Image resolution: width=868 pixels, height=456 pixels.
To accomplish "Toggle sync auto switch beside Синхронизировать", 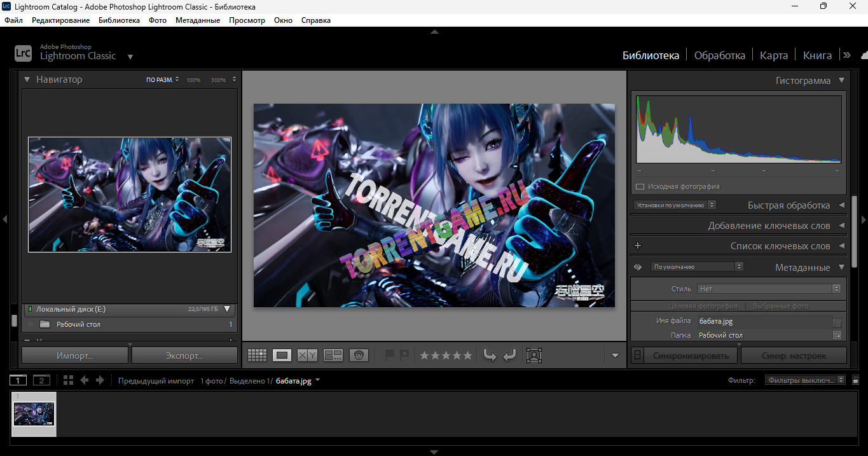I will click(x=637, y=356).
